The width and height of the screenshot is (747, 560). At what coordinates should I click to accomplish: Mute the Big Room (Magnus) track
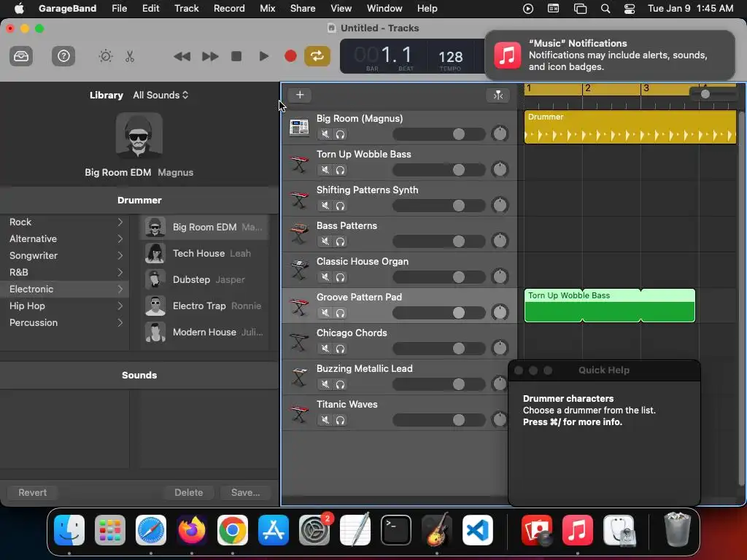coord(325,134)
